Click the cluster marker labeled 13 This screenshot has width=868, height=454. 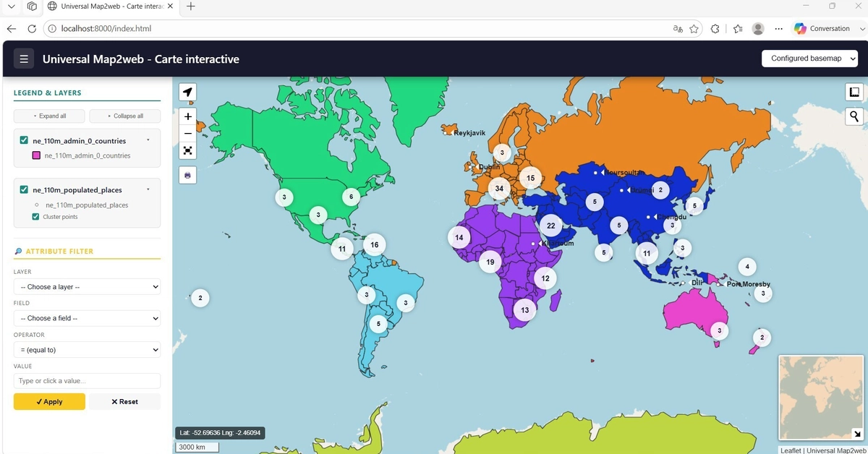[x=525, y=310]
